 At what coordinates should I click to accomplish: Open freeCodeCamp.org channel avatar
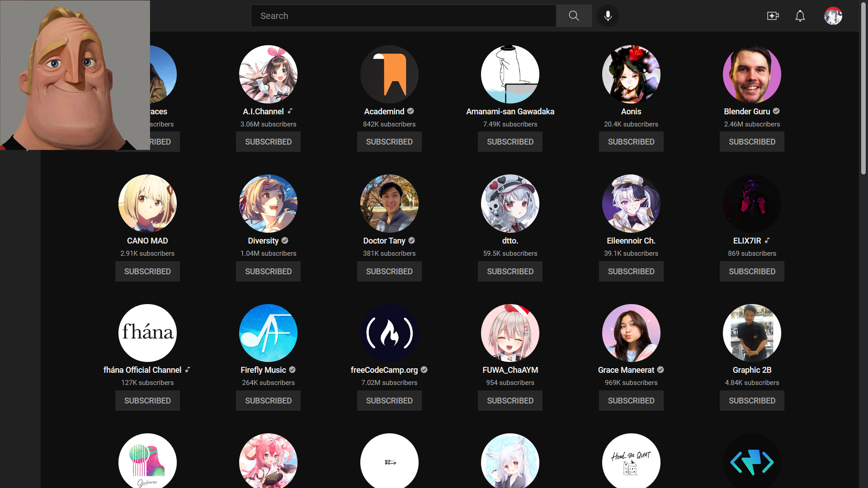pos(389,333)
